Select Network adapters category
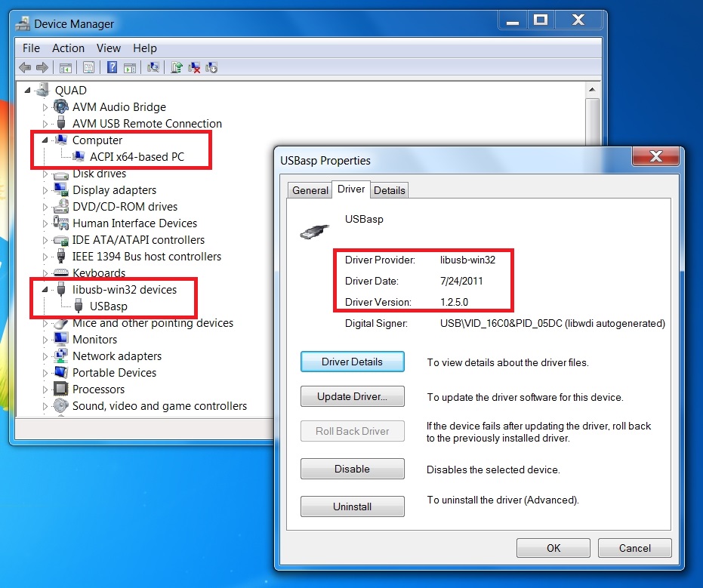The image size is (703, 588). coord(117,356)
